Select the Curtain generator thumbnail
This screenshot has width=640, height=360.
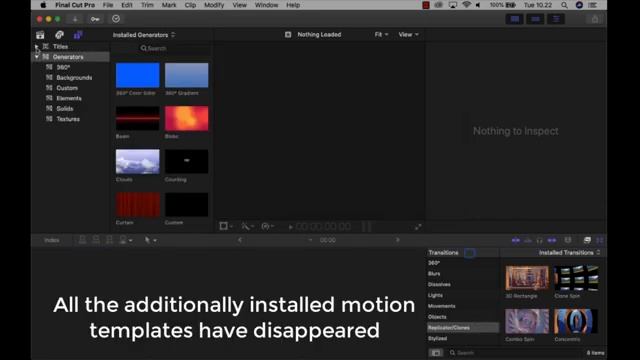click(138, 205)
